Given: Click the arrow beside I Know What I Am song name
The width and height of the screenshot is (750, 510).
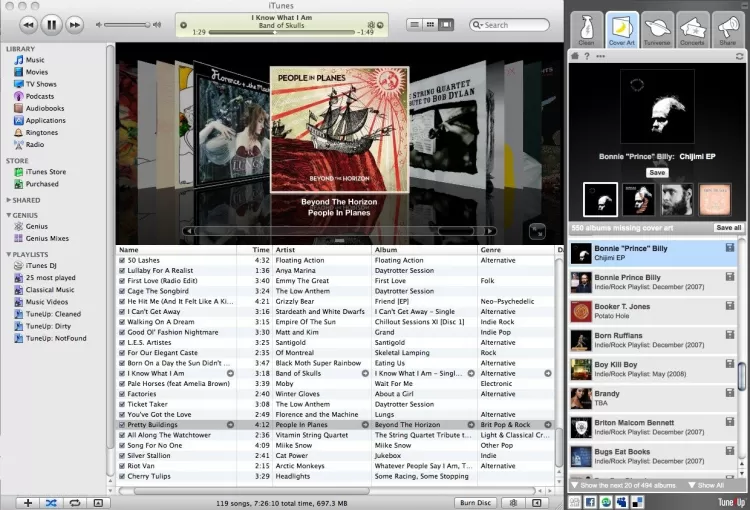Looking at the screenshot, I should tap(230, 373).
